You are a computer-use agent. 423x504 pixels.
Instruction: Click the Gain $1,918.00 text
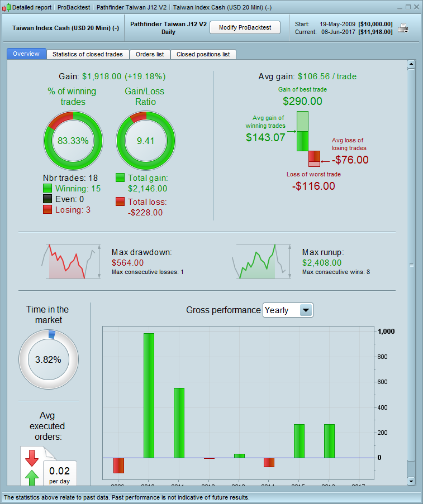[x=112, y=76]
